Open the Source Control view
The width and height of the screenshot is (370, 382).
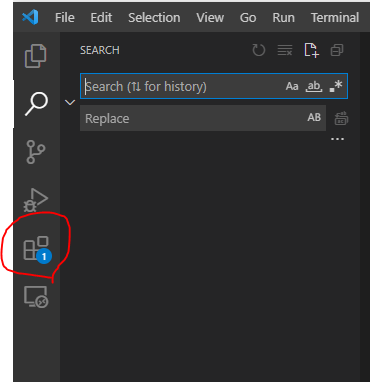pos(35,152)
